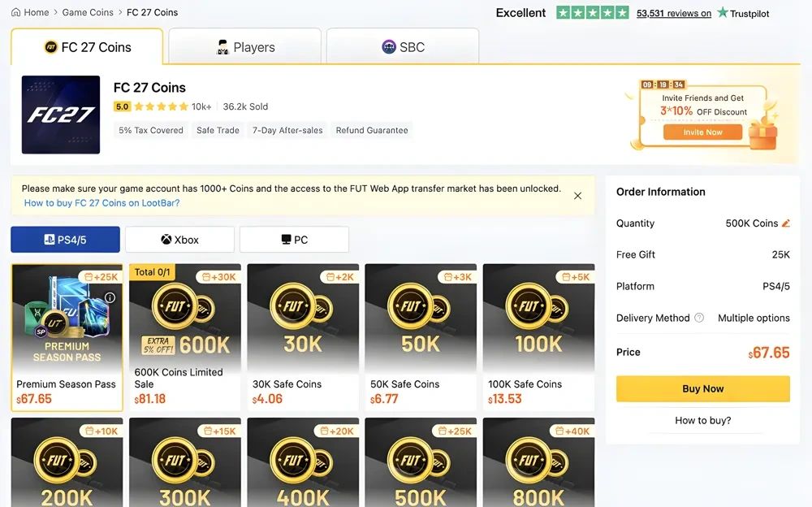This screenshot has width=812, height=507.
Task: Open 'How to buy FC 27 Coins on LootBar?'
Action: pos(102,203)
